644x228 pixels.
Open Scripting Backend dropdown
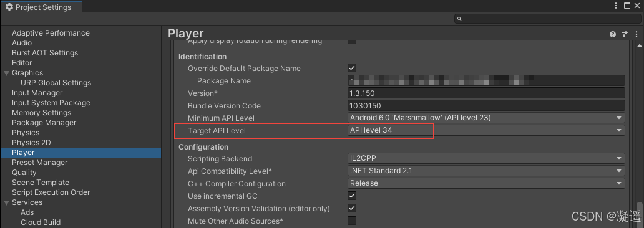click(486, 158)
